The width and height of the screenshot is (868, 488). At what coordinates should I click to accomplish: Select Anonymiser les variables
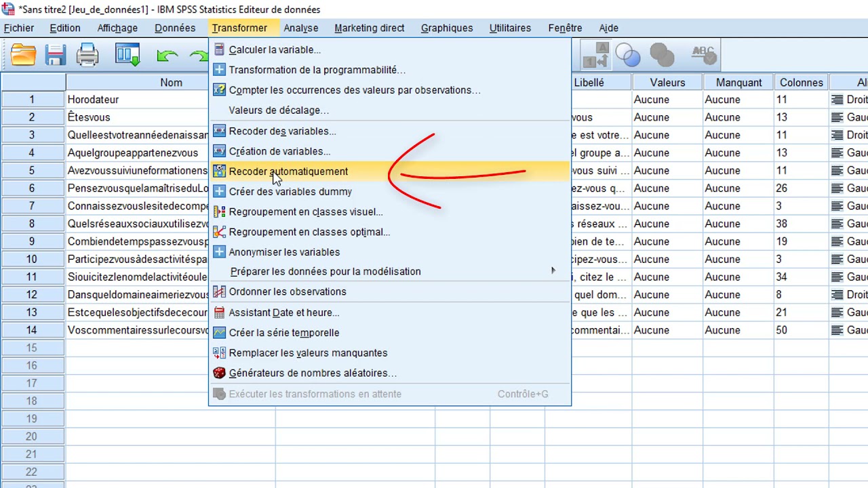tap(389, 252)
